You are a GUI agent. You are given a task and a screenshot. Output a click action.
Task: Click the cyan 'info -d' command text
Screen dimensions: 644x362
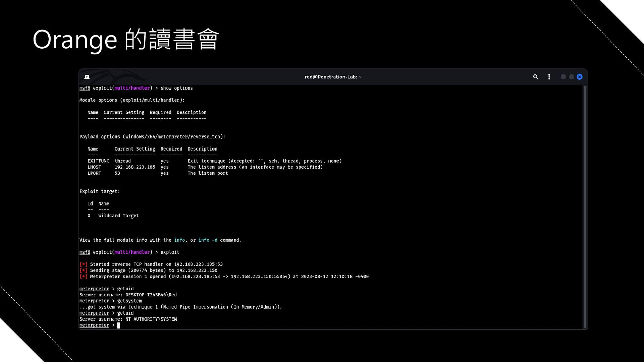point(208,240)
